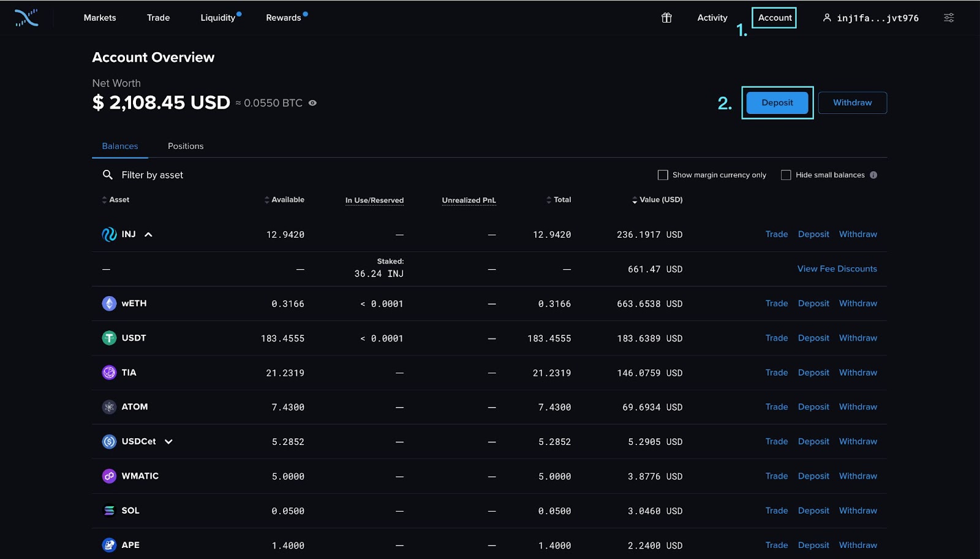Click the APE token icon

coord(109,545)
